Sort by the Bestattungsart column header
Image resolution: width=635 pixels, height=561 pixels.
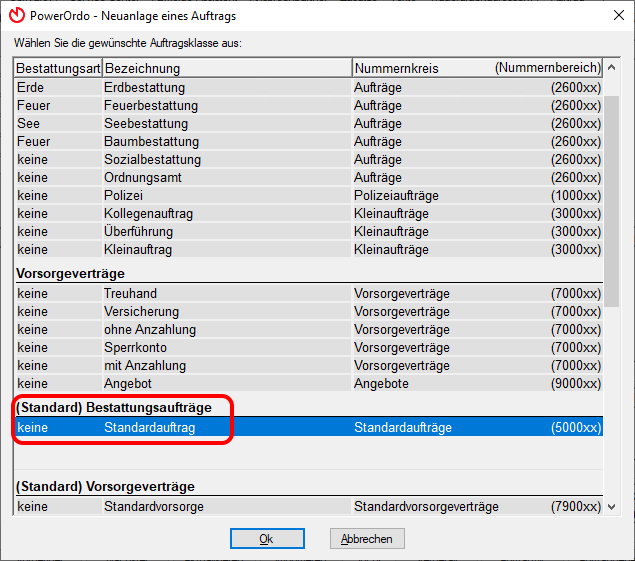click(58, 68)
